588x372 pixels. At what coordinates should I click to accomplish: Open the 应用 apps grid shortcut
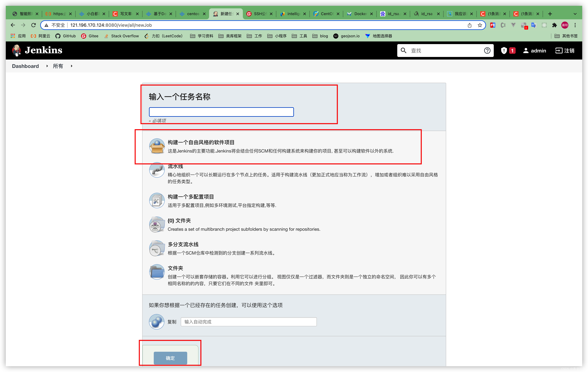(18, 36)
